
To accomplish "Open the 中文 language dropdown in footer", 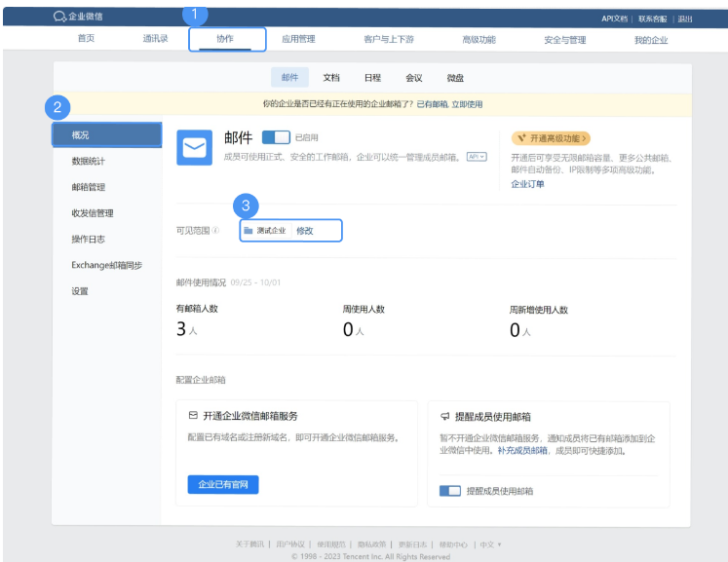I will point(490,543).
